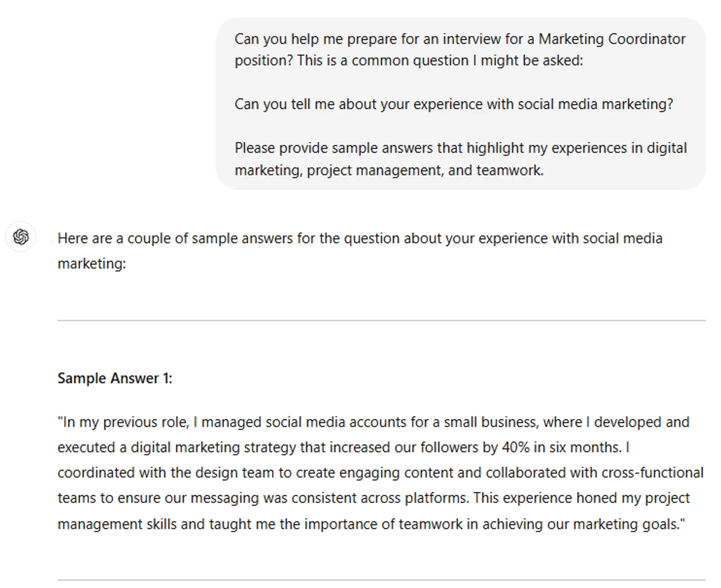Click the divider line below the sample answer

(x=381, y=580)
